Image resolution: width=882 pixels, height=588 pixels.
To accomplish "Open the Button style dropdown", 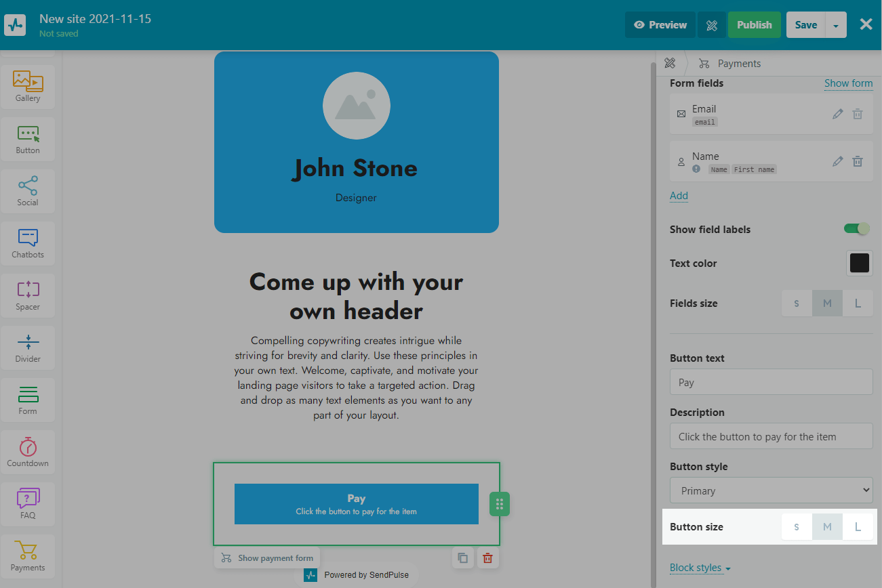I will pos(771,490).
